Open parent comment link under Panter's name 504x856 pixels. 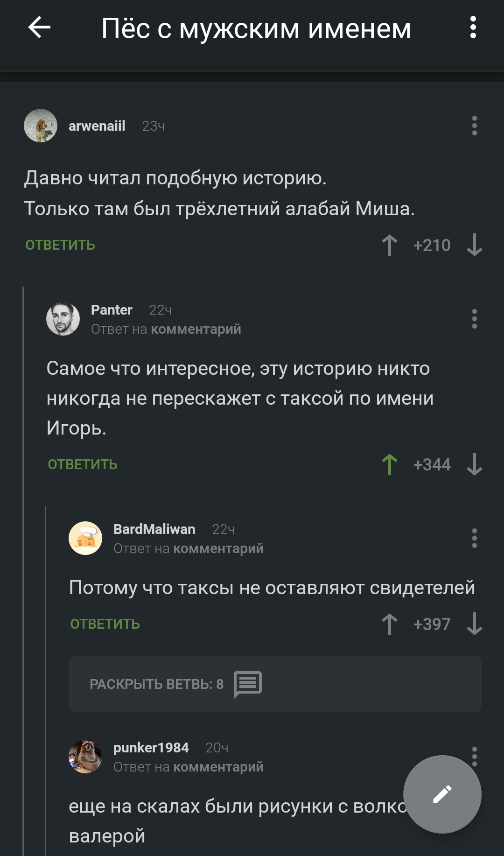point(196,330)
